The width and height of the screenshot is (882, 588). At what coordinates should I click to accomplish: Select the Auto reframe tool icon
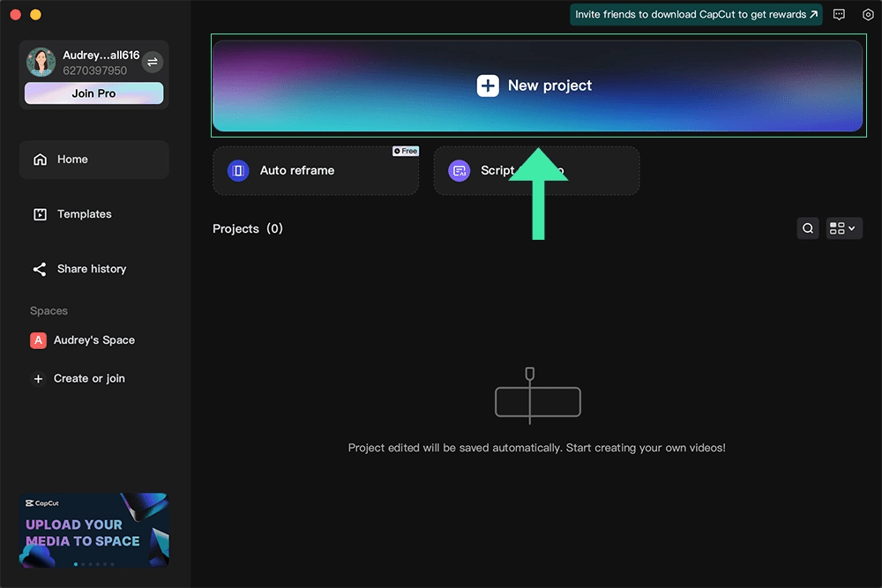tap(236, 170)
